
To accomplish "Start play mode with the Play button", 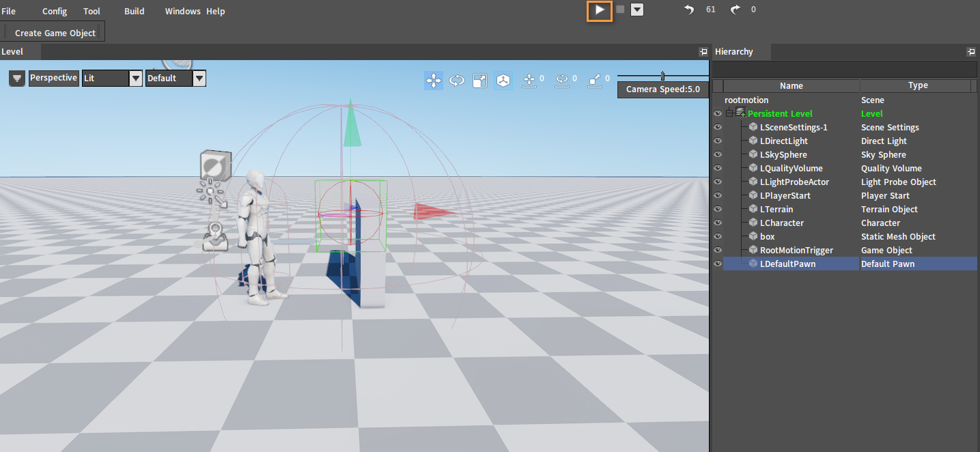I will [599, 10].
